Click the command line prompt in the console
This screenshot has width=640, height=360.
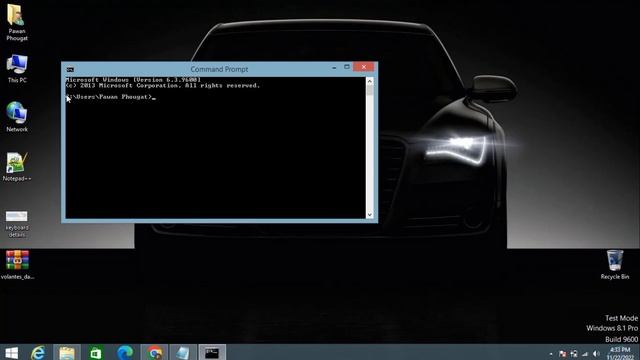(111, 97)
